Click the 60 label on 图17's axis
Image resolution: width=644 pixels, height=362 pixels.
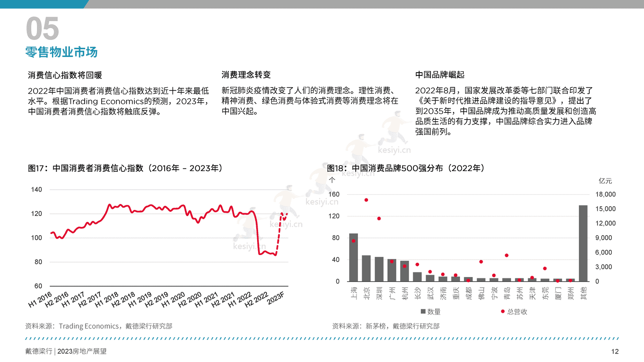click(x=38, y=286)
